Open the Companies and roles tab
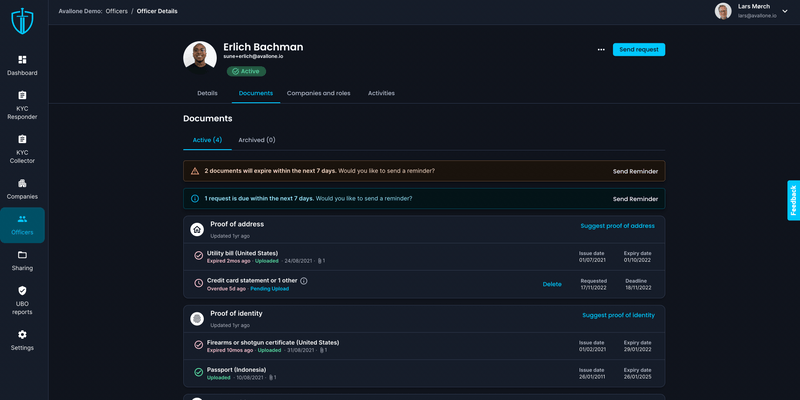 318,93
